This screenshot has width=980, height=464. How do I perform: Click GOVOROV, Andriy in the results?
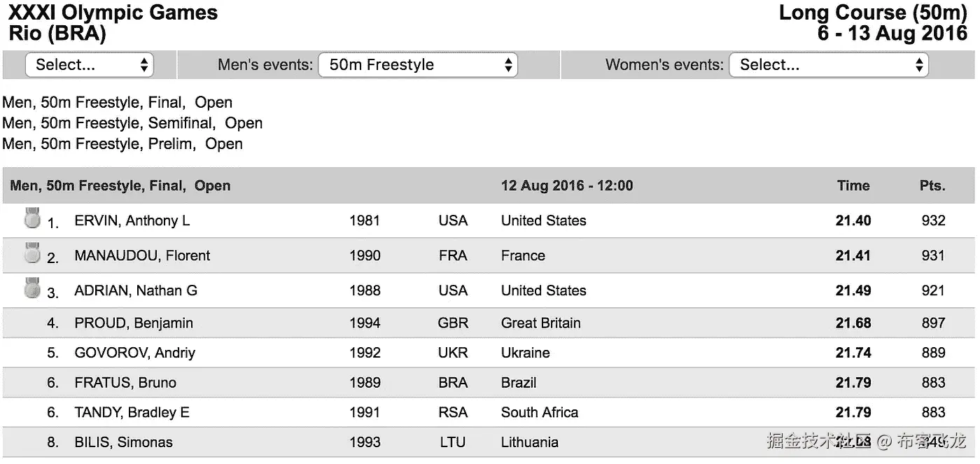tap(134, 353)
